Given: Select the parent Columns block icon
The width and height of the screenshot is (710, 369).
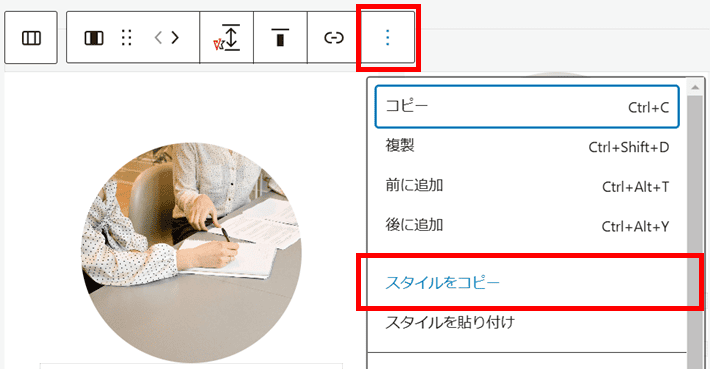Looking at the screenshot, I should pos(31,38).
